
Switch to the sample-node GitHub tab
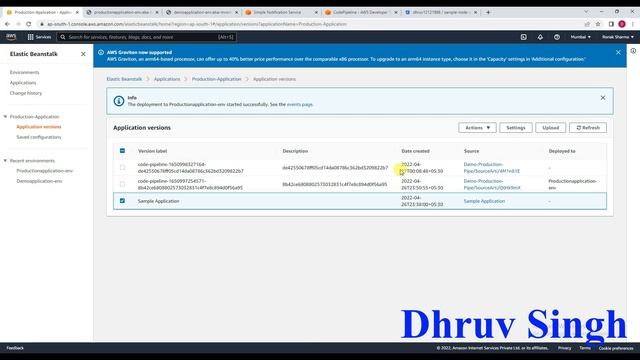click(x=440, y=12)
